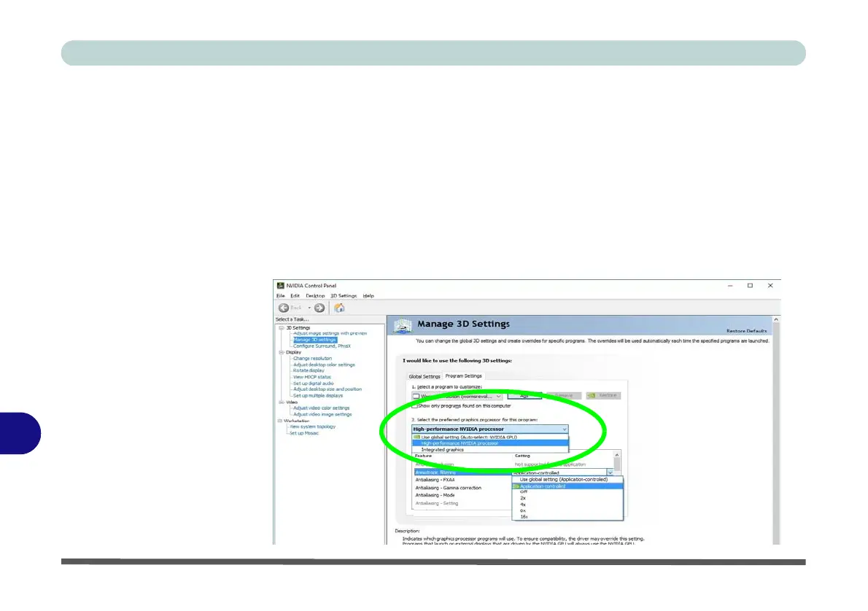Select the Anisotropic filtering feature row
The height and width of the screenshot is (611, 868).
(462, 472)
